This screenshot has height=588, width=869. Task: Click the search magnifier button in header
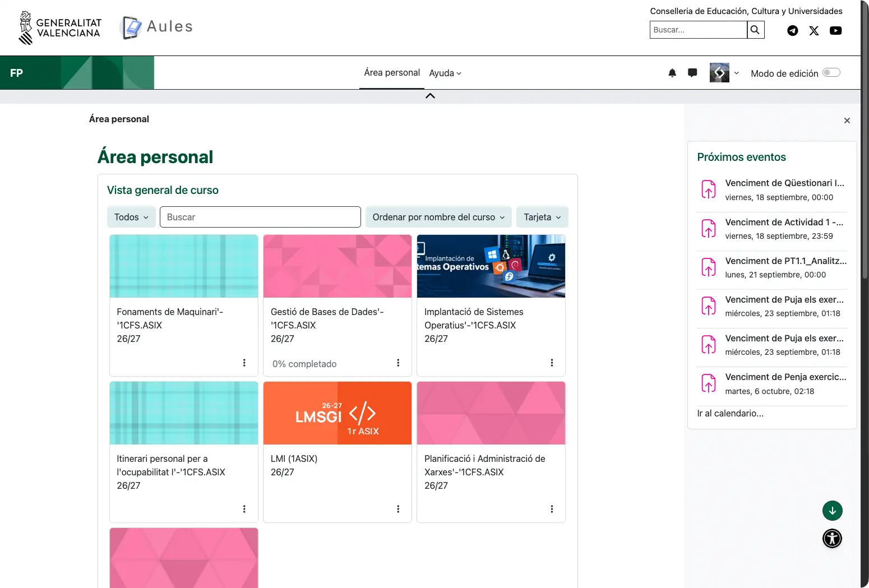pyautogui.click(x=755, y=30)
